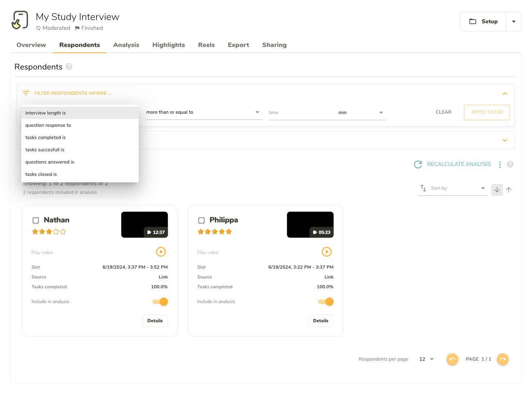The width and height of the screenshot is (532, 393).
Task: Click the Apply Filter button
Action: pyautogui.click(x=487, y=112)
